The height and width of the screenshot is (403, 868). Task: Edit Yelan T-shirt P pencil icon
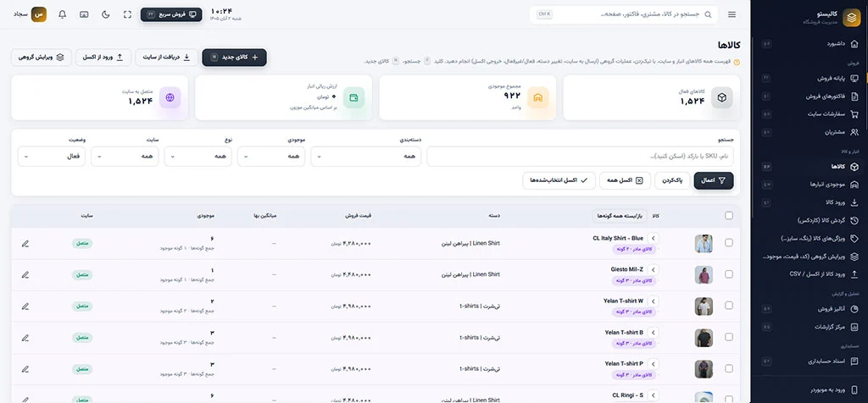25,369
